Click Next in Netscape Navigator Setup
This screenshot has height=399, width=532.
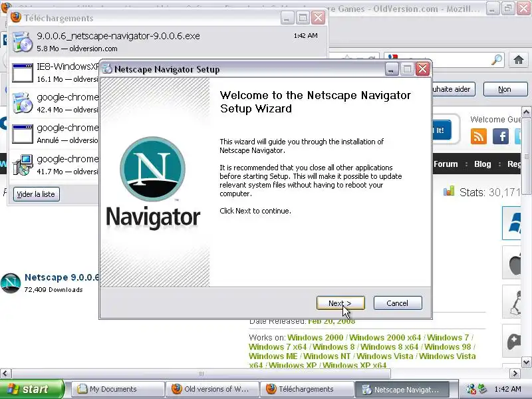tap(340, 303)
